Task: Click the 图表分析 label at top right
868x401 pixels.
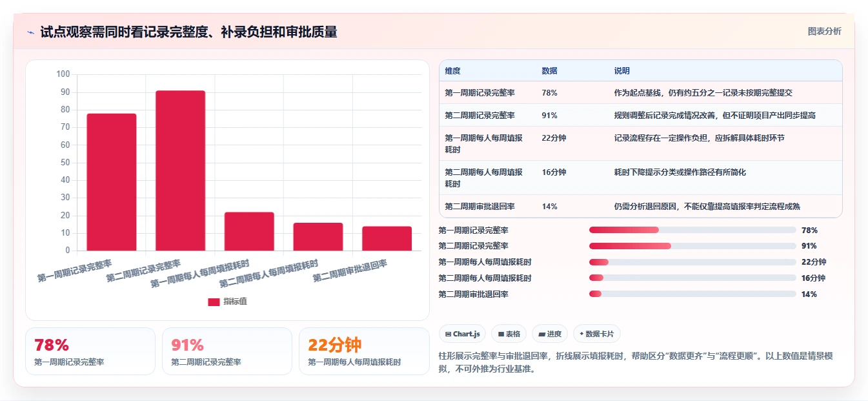Action: (x=824, y=31)
